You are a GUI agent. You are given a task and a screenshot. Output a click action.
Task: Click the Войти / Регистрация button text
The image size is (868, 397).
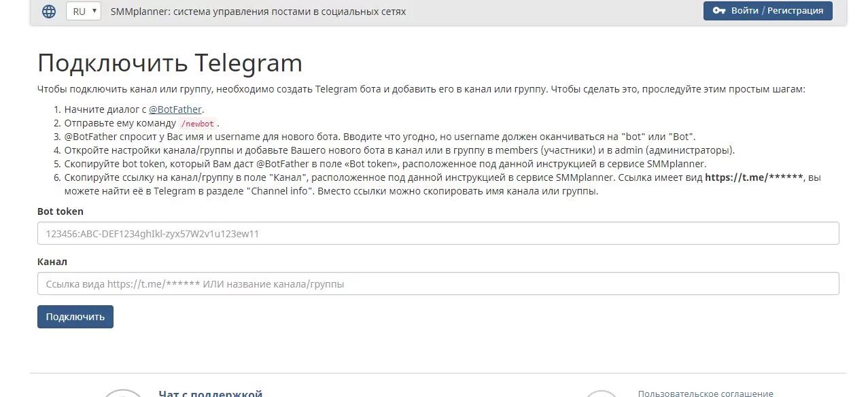click(x=777, y=11)
